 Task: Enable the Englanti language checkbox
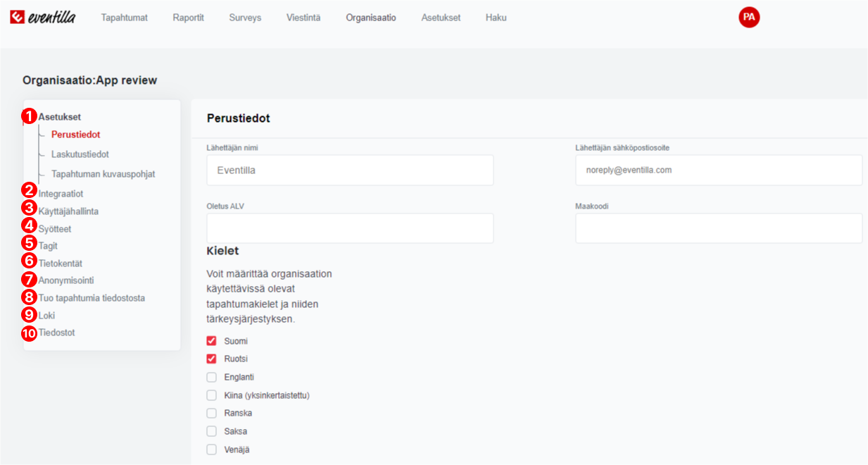click(211, 377)
